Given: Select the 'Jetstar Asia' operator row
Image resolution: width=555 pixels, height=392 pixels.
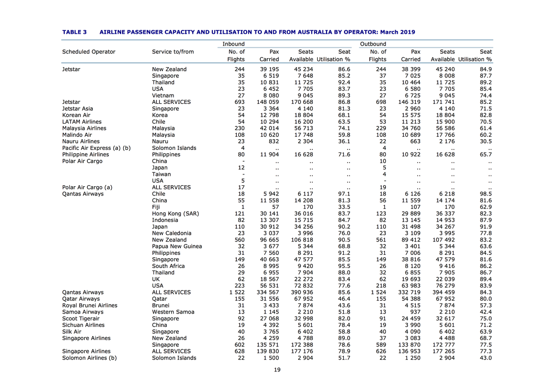Looking at the screenshot, I should (x=277, y=109).
